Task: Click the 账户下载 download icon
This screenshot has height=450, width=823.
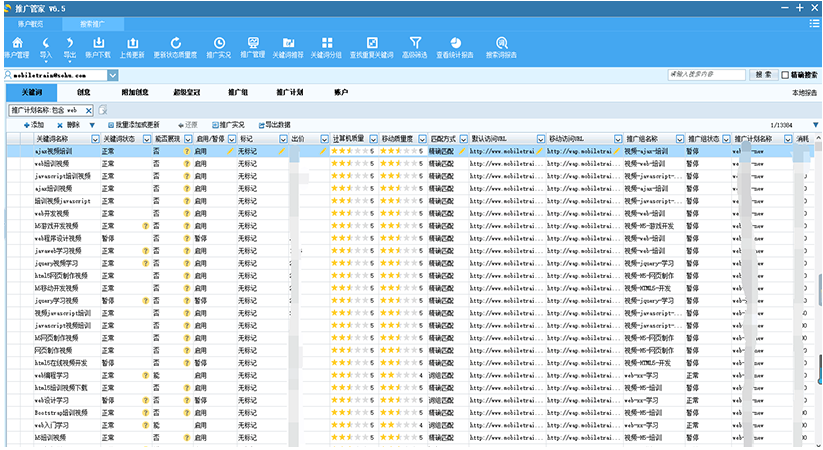Action: tap(99, 47)
